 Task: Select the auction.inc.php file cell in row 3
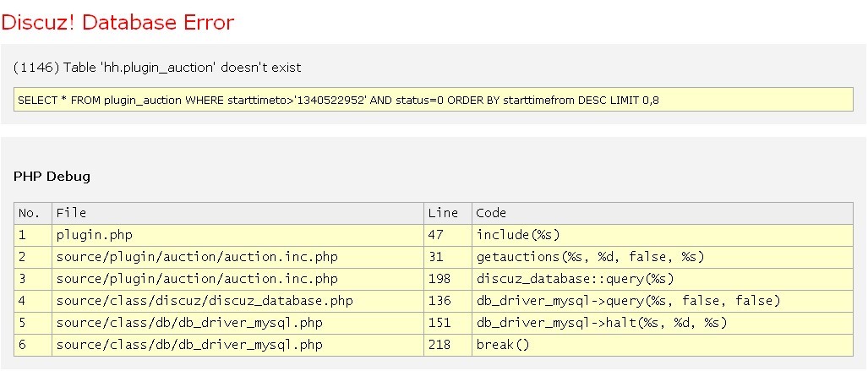point(197,279)
